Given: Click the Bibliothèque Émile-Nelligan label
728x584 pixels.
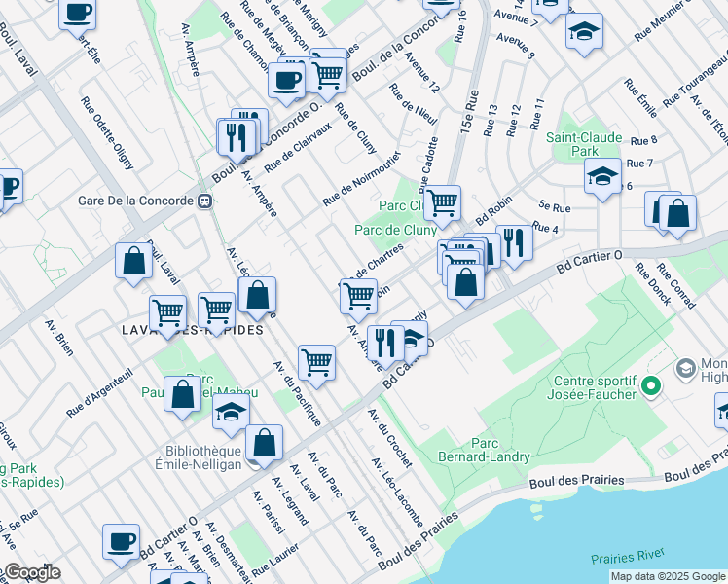Looking at the screenshot, I should point(199,457).
